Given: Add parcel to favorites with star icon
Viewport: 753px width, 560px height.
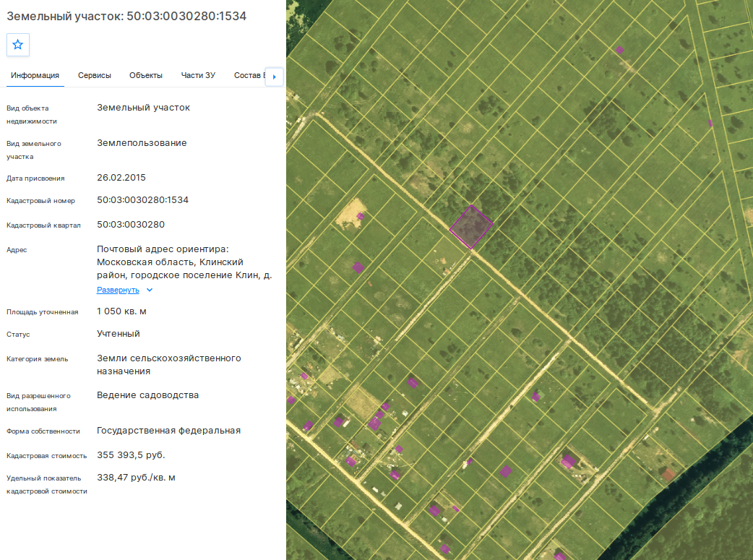Looking at the screenshot, I should 18,45.
